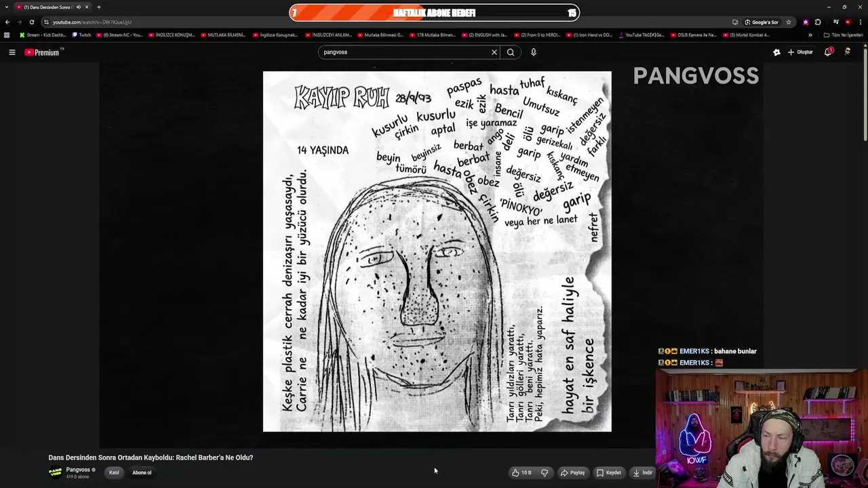Screen dimensions: 868x488
Task: Open İNGİLİZCEYİ ANLAM... bookmark
Action: pyautogui.click(x=328, y=35)
